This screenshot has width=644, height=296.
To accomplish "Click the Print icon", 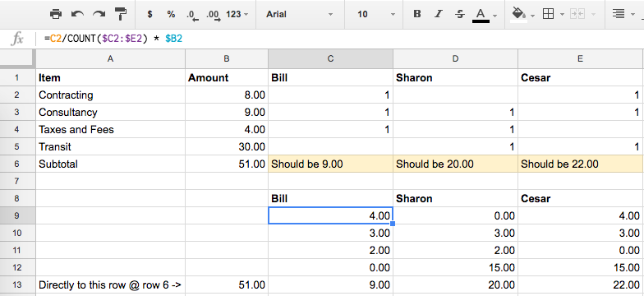I will 56,15.
